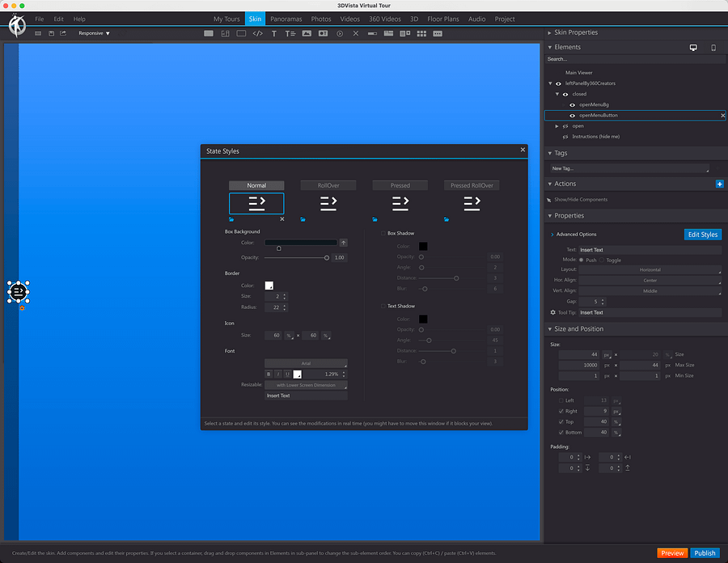The width and height of the screenshot is (728, 563).
Task: Show the hidden open container
Action: (x=565, y=126)
